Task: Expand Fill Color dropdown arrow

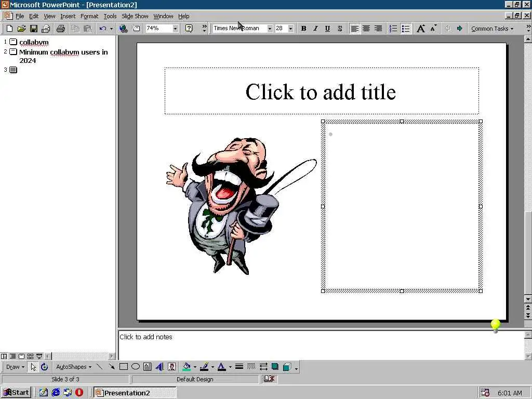Action: coord(195,367)
